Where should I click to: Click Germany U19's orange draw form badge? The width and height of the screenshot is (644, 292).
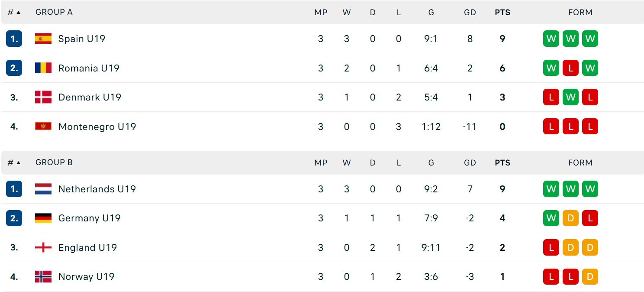pos(570,218)
